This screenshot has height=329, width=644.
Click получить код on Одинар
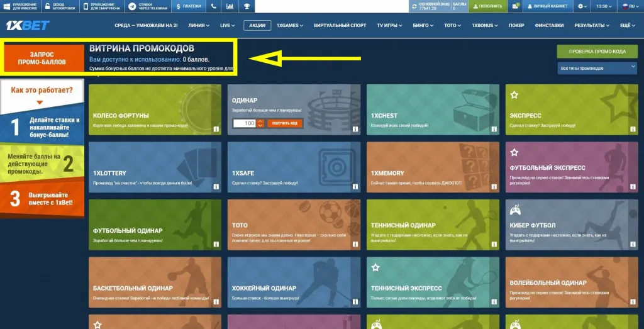point(285,123)
